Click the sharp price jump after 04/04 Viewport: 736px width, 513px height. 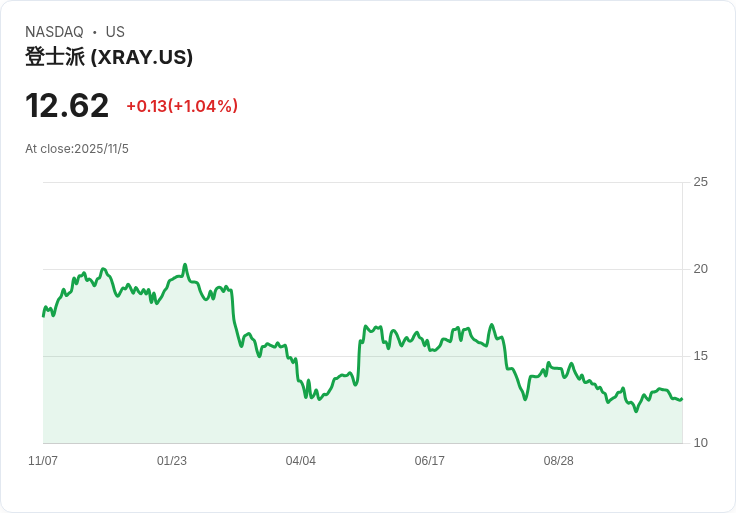360,357
